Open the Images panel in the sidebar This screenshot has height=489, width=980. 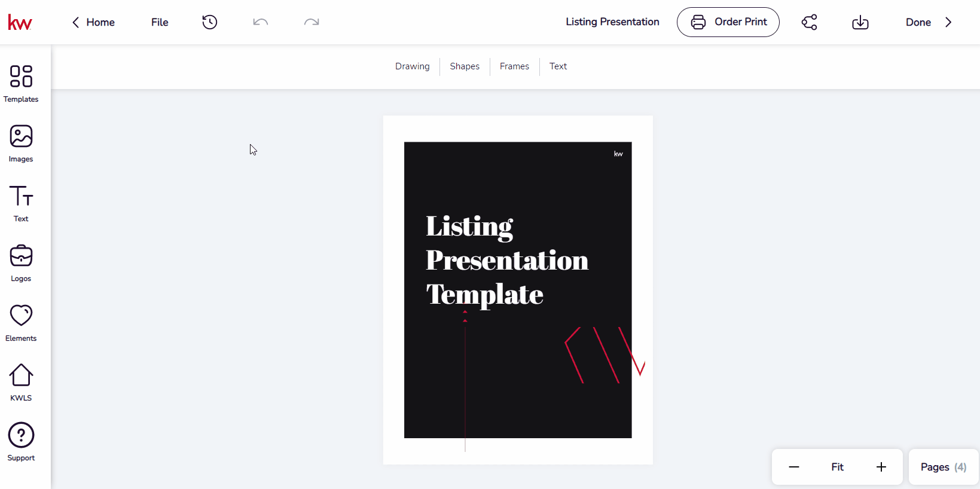coord(21,143)
